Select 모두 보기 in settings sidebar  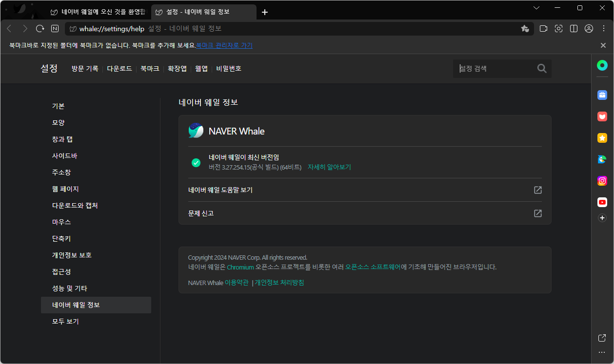click(96, 322)
